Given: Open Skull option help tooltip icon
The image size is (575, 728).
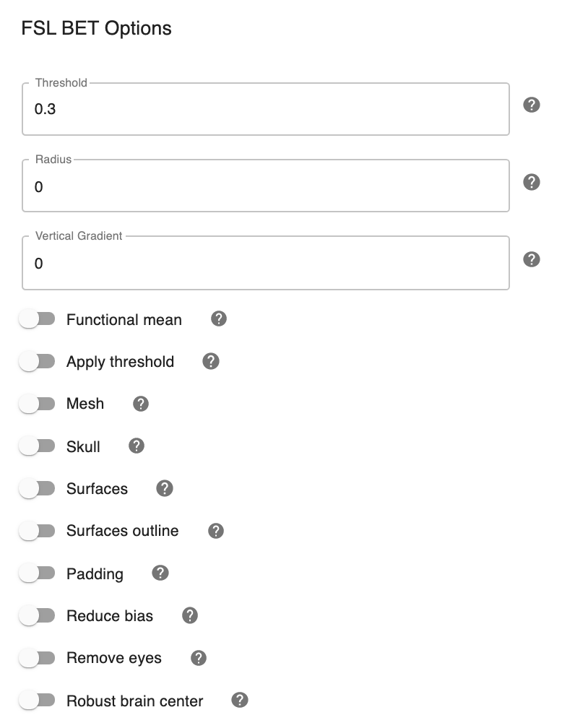Looking at the screenshot, I should click(137, 446).
